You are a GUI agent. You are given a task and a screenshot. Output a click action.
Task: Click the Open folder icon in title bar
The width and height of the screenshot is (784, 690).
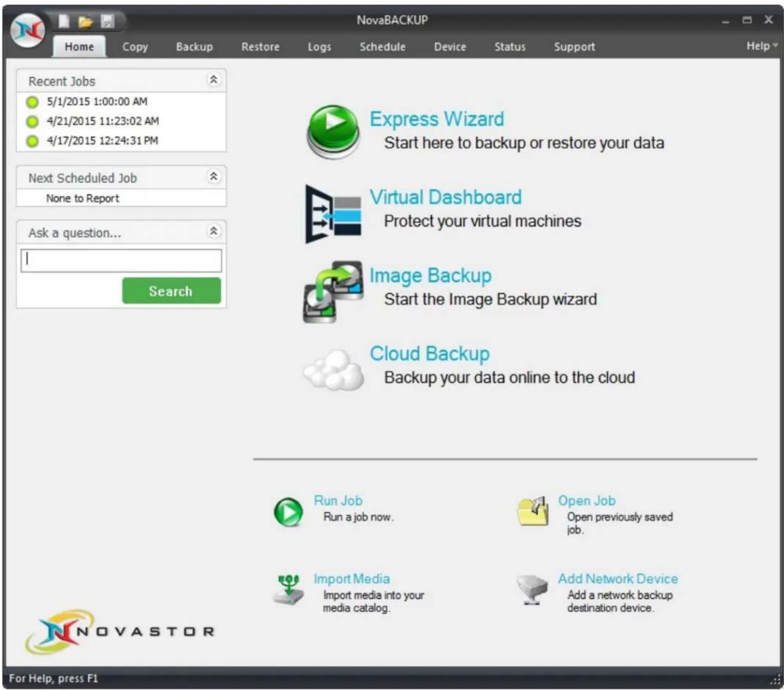85,22
